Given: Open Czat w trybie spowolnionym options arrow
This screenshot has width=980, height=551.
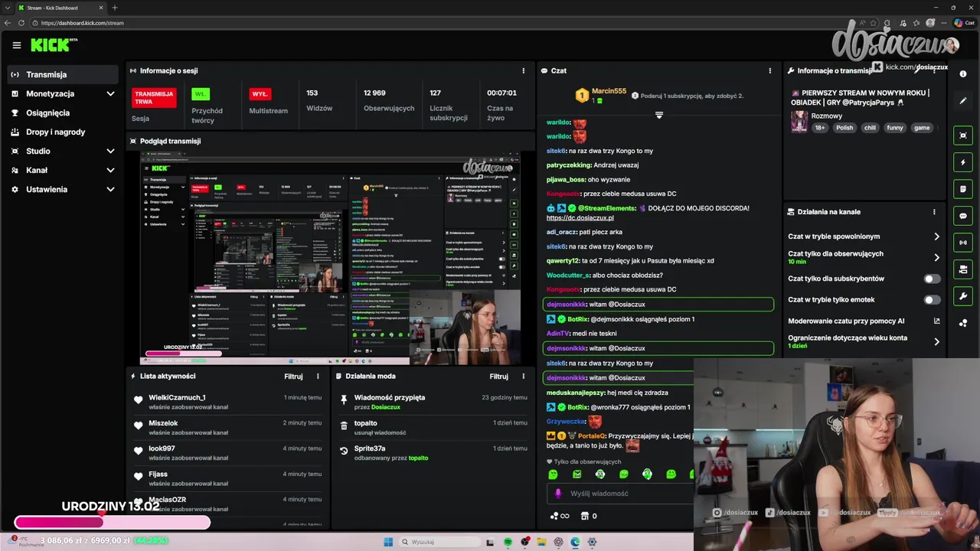Looking at the screenshot, I should [936, 236].
